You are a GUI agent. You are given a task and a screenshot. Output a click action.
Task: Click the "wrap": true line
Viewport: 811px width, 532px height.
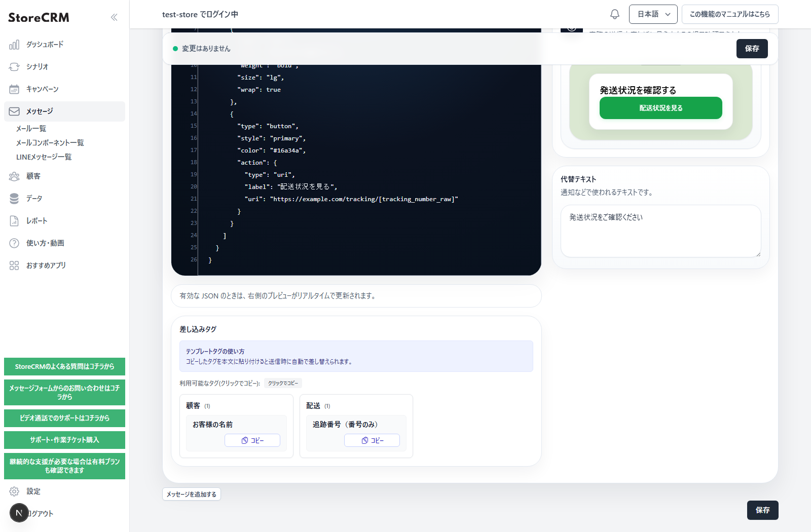259,90
